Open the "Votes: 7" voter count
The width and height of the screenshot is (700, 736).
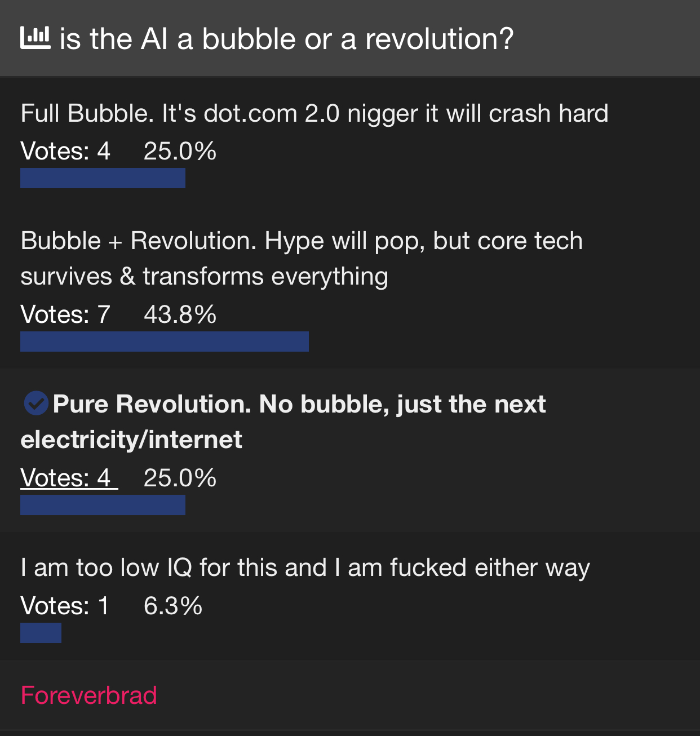[65, 314]
